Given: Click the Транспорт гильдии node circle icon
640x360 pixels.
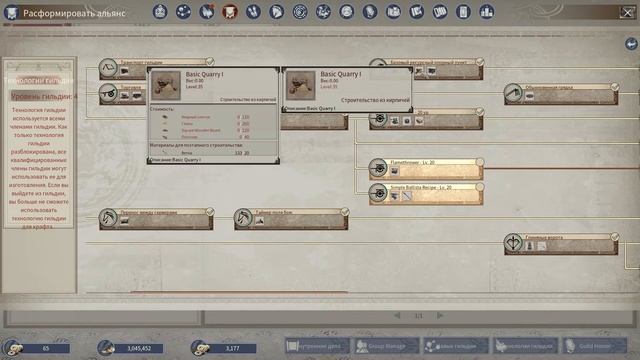Looking at the screenshot, I should (108, 68).
